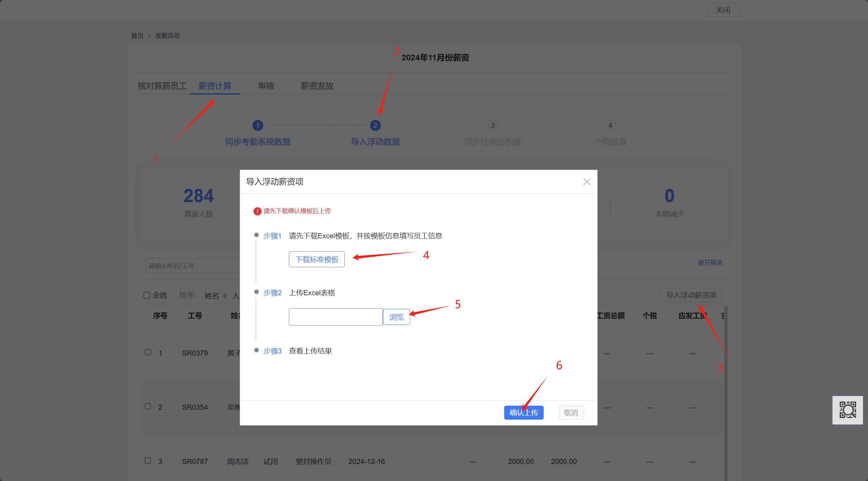
Task: Click 下载标准模板 button
Action: pos(316,259)
